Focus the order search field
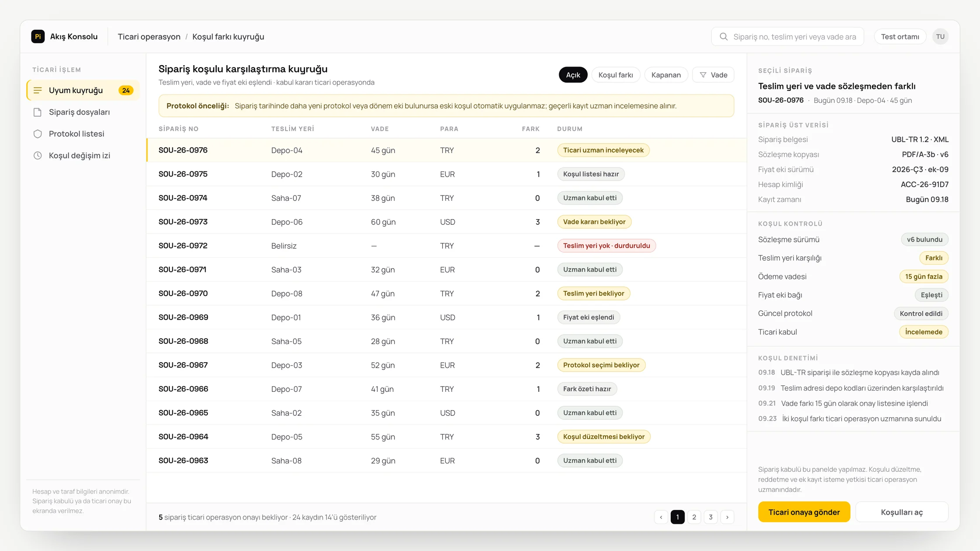This screenshot has height=551, width=980. click(787, 37)
